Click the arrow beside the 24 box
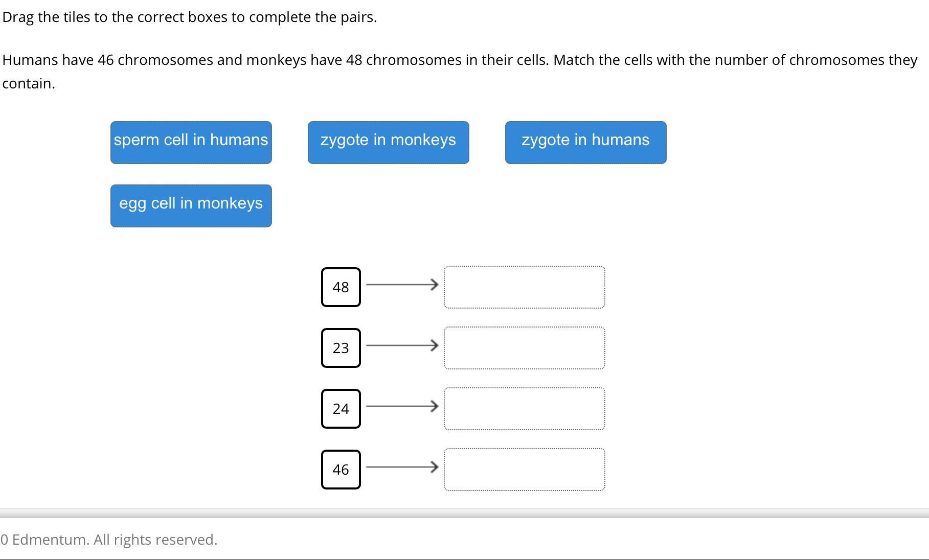929x560 pixels. pos(402,406)
